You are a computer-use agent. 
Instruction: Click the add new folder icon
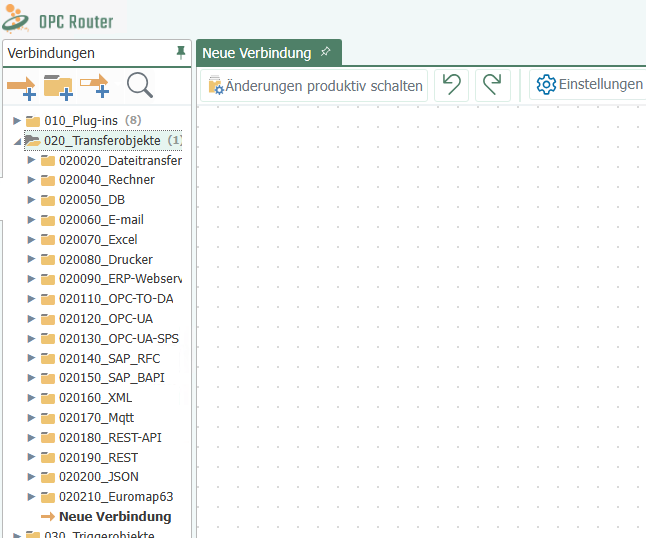coord(58,87)
